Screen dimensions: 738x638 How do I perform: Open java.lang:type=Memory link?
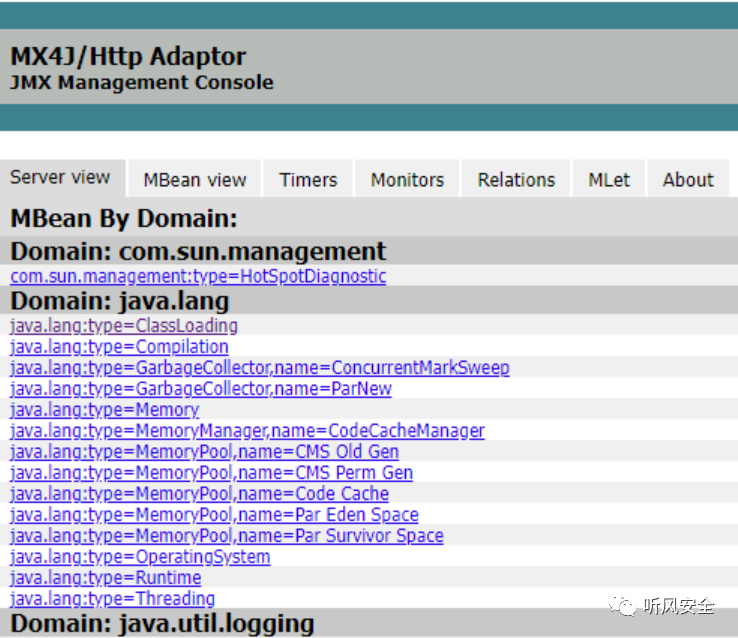point(104,410)
